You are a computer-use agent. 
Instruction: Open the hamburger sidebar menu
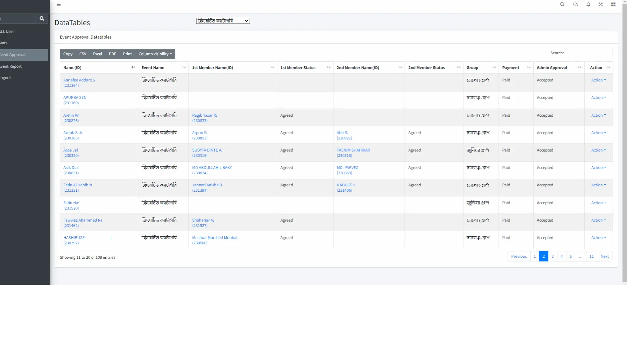(59, 4)
